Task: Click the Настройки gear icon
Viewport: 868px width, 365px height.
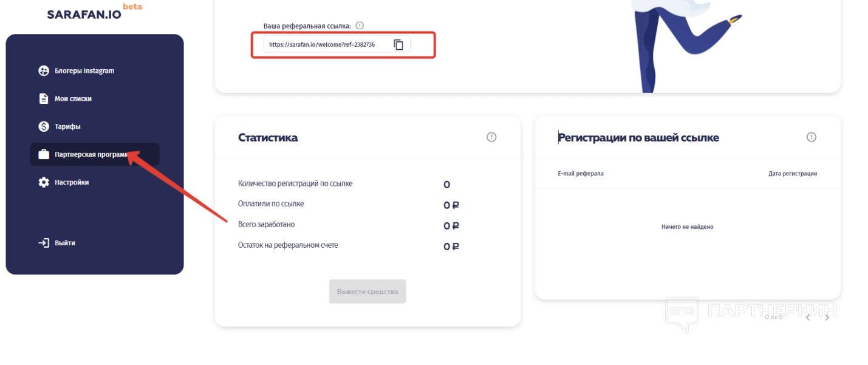Action: (43, 182)
